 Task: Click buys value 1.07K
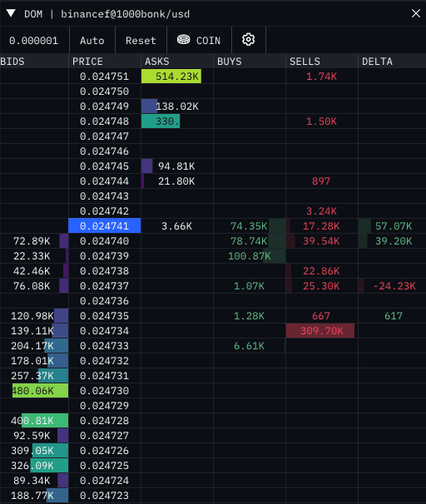tap(249, 286)
